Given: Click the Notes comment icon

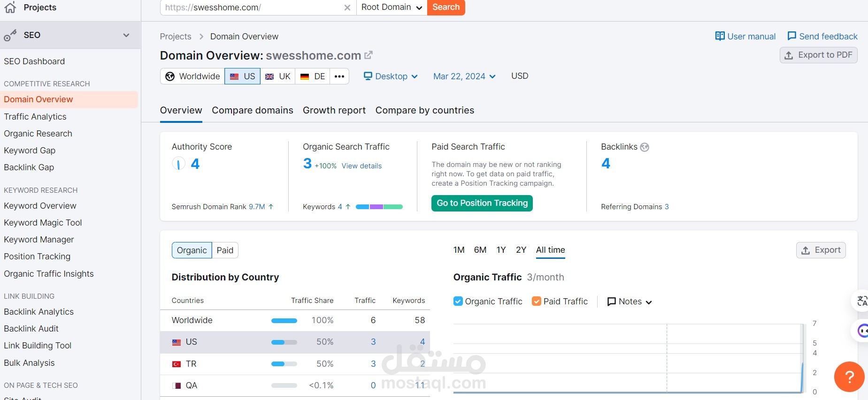Looking at the screenshot, I should (x=612, y=302).
